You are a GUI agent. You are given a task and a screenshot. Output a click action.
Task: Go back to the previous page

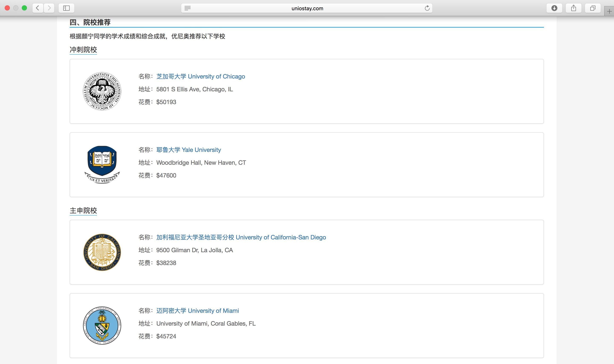[38, 8]
